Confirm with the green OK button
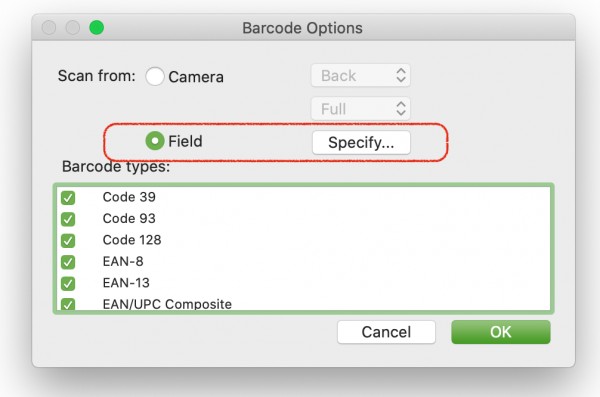Image resolution: width=600 pixels, height=397 pixels. tap(501, 332)
